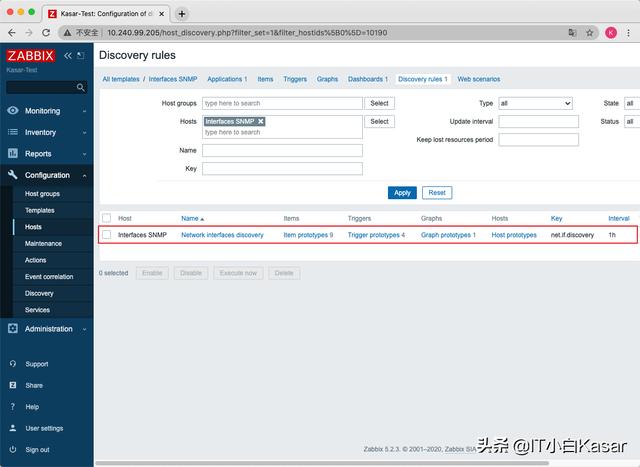640x467 pixels.
Task: Click the Share Z icon
Action: (13, 385)
